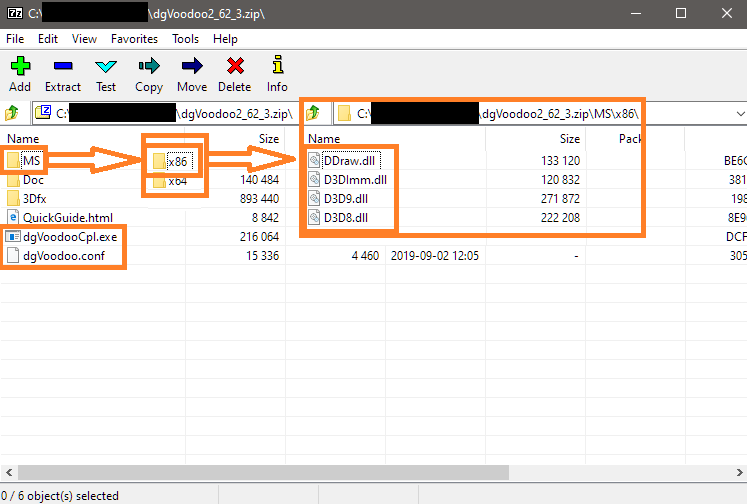Select the MS folder
The height and width of the screenshot is (504, 747).
(x=32, y=161)
